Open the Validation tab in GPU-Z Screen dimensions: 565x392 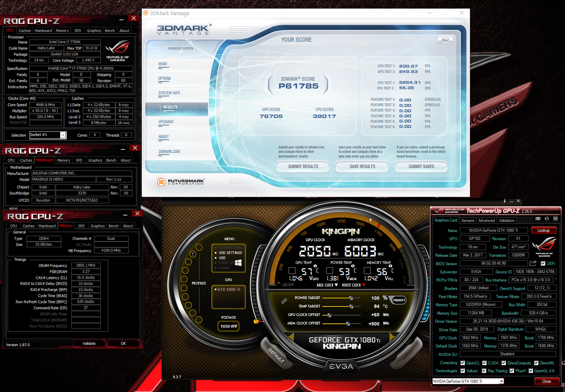click(507, 220)
